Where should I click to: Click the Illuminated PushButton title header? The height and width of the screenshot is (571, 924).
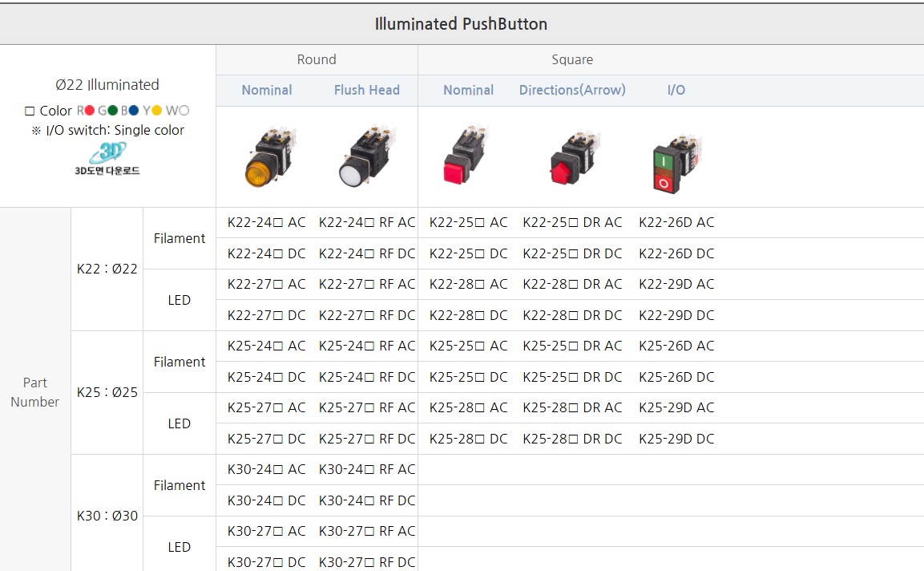coord(462,24)
